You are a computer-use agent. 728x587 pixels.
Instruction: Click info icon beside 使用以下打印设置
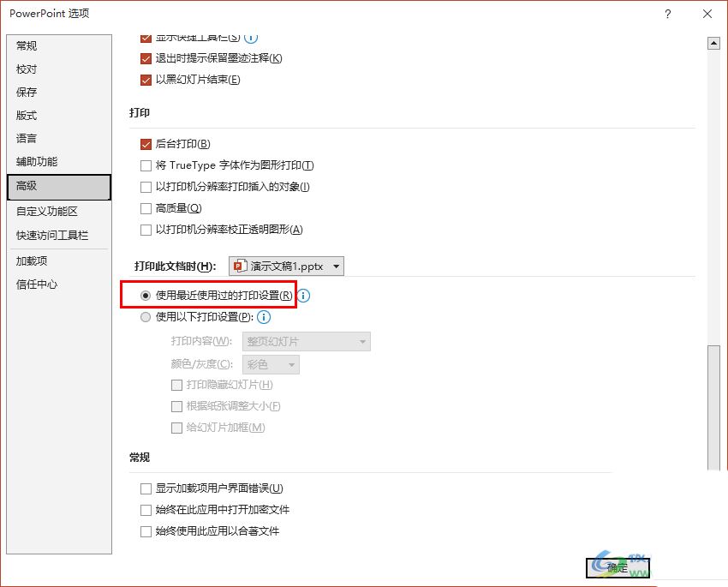coord(264,317)
